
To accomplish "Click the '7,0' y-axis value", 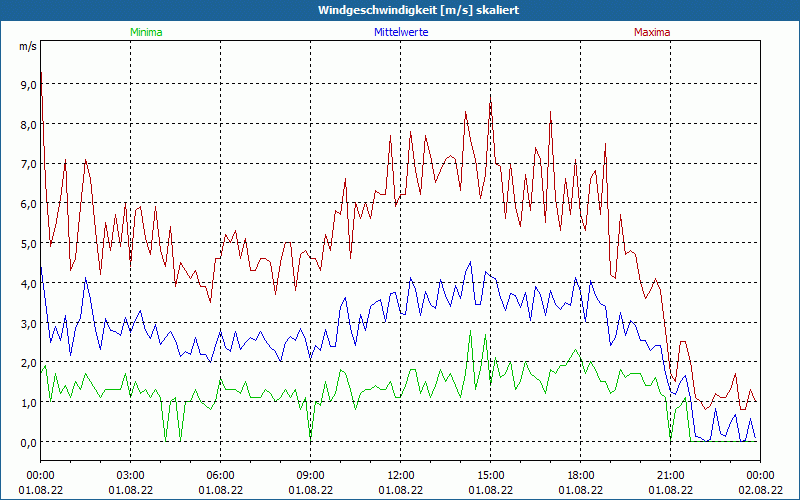I will click(x=28, y=164).
